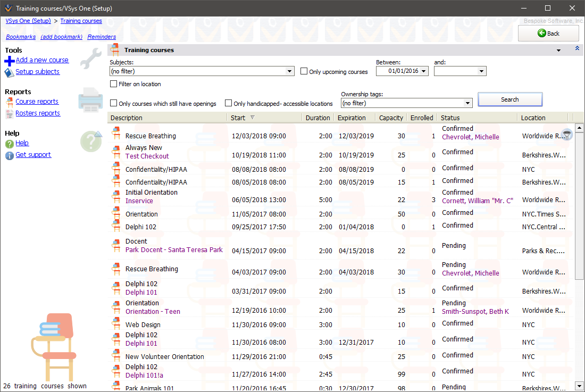
Task: Click the Course reports icon
Action: [9, 102]
